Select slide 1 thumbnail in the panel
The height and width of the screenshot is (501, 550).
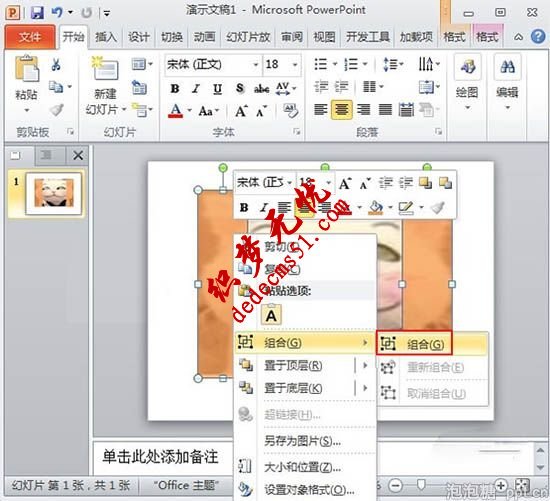point(54,193)
